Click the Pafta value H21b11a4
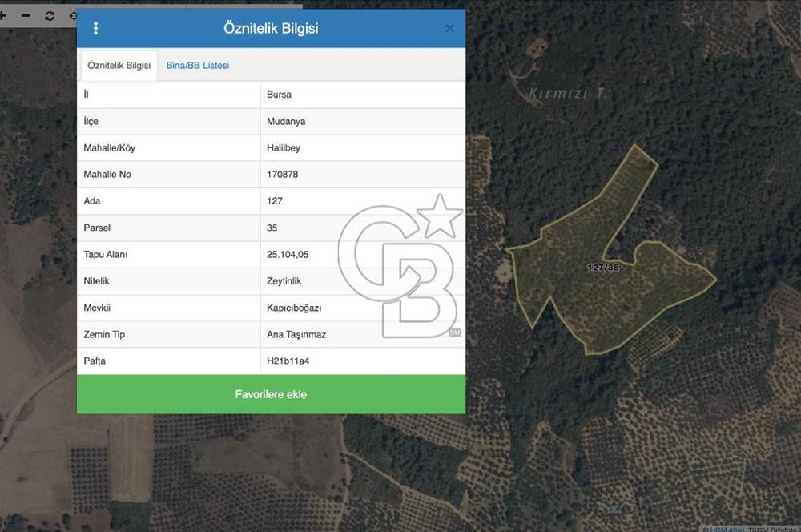The width and height of the screenshot is (801, 532). (x=288, y=361)
